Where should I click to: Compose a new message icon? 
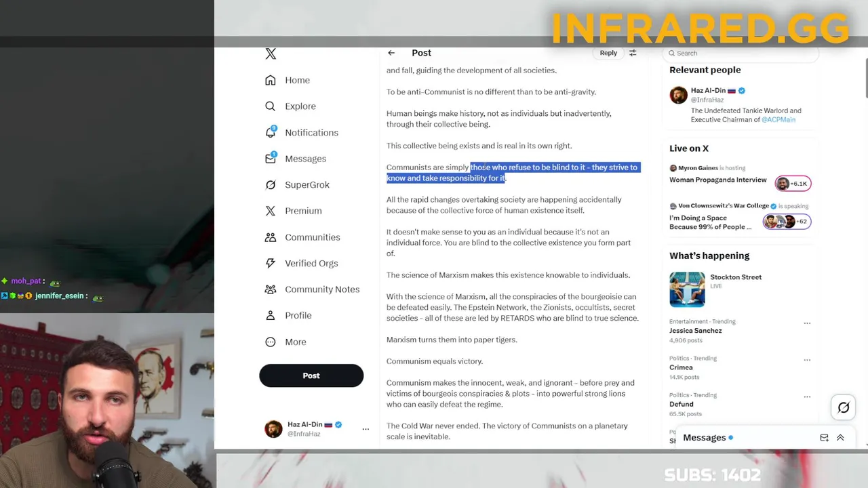point(825,438)
